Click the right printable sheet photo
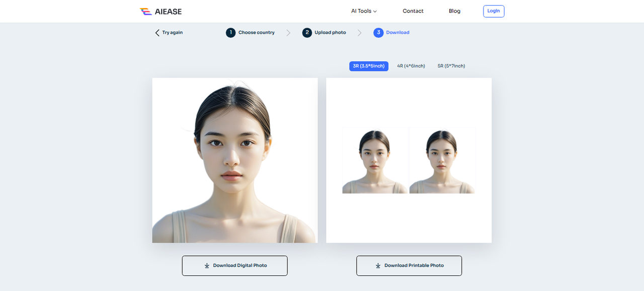644x291 pixels. (x=442, y=161)
